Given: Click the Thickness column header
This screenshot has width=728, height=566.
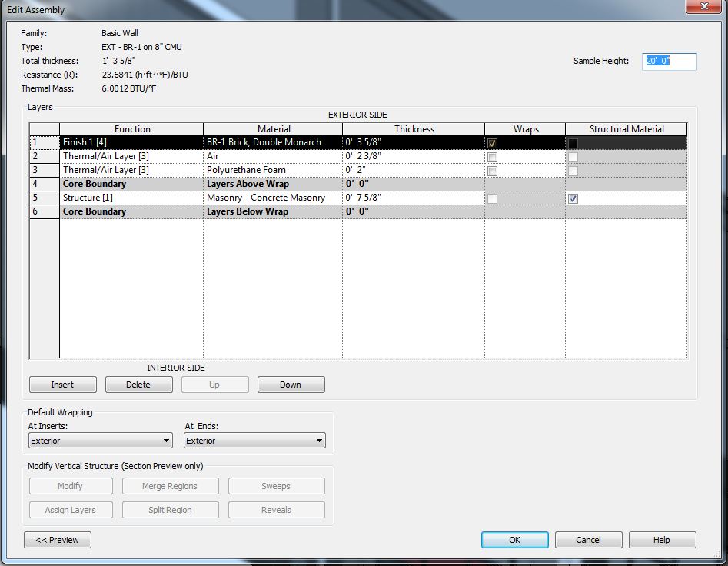Looking at the screenshot, I should [414, 129].
